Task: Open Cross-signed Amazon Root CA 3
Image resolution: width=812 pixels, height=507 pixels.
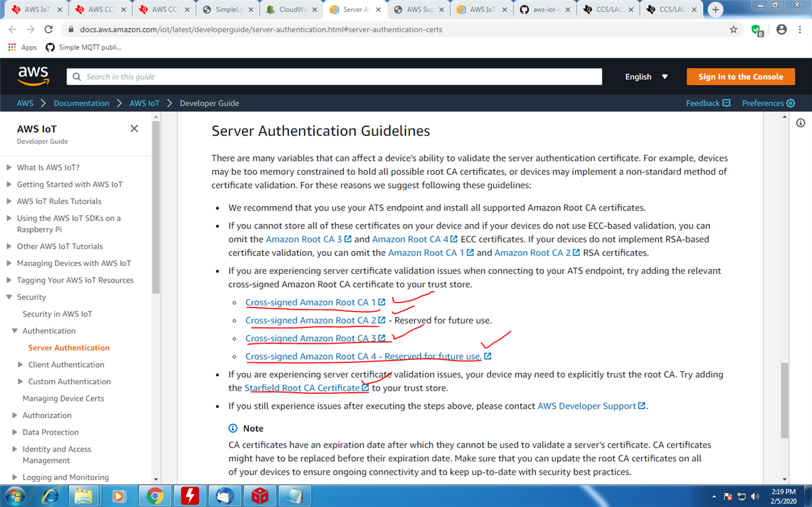Action: click(316, 338)
